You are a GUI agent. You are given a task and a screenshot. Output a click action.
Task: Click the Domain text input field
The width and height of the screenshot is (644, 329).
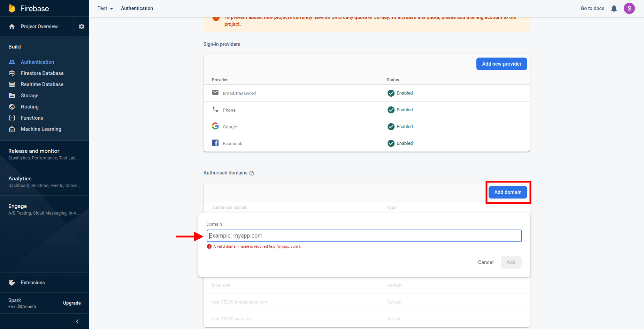coord(364,236)
